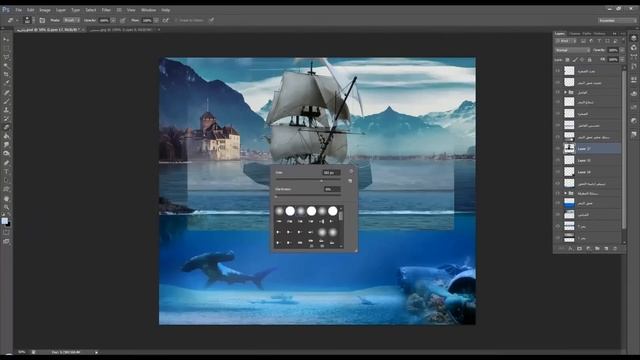Screen dimensions: 640x360
Task: Select the Brush tool
Action: click(x=6, y=101)
